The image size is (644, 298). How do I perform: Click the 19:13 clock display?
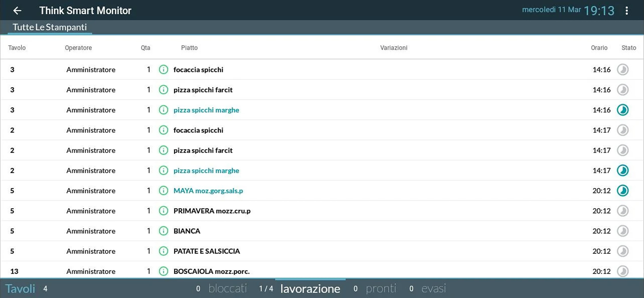pyautogui.click(x=599, y=11)
